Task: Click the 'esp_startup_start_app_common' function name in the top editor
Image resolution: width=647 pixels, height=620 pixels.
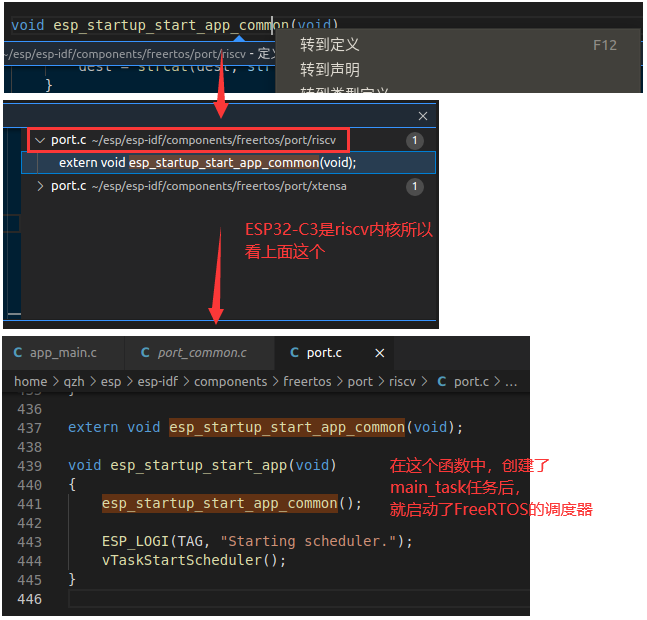Action: coord(171,25)
